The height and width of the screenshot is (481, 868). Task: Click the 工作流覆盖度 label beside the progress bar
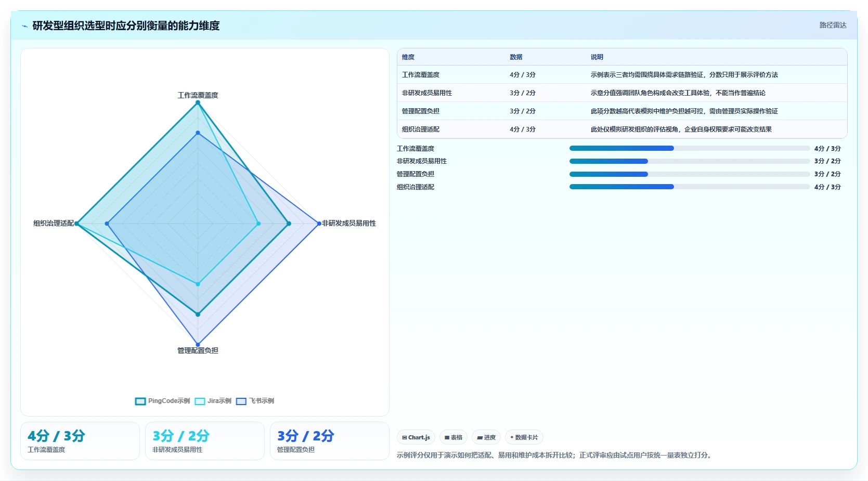(416, 149)
